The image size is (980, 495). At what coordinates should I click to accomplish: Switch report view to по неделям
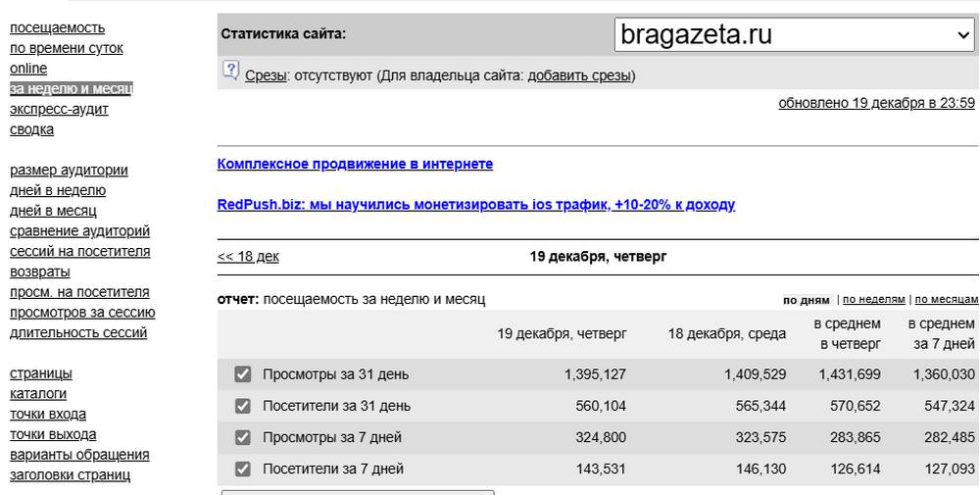click(x=873, y=300)
